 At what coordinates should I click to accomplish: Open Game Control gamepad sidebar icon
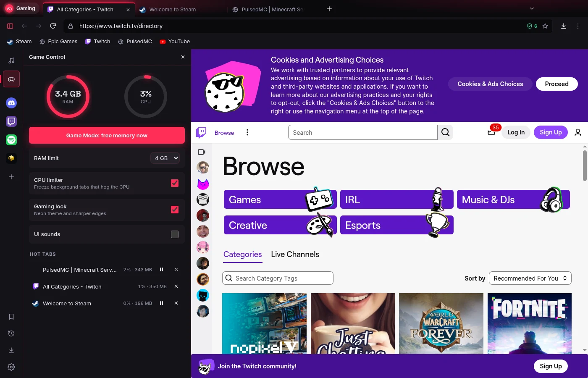[x=11, y=79]
